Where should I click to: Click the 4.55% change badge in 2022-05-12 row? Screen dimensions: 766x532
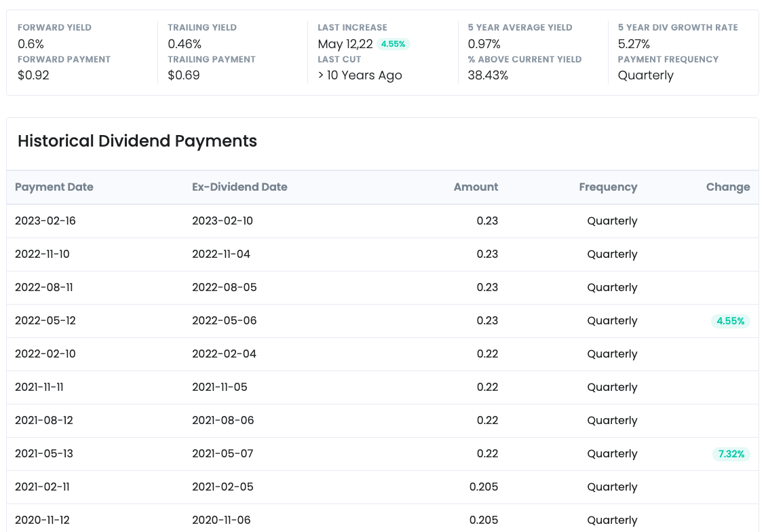[730, 321]
